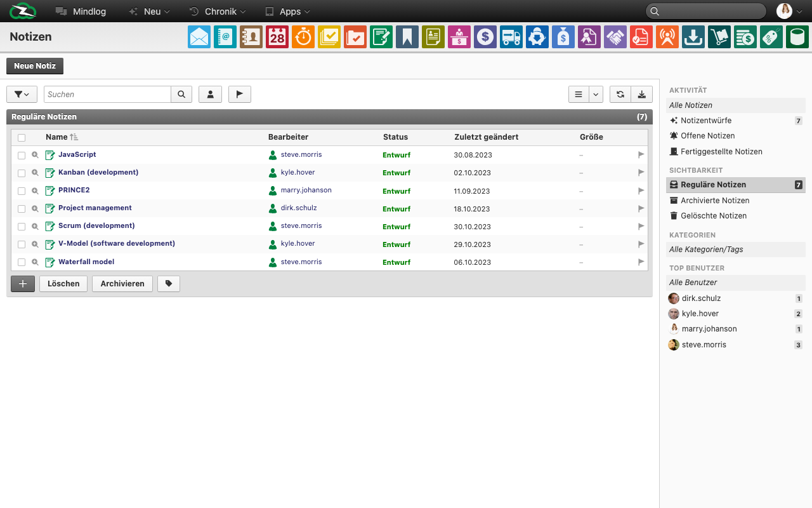
Task: Tick the select-all checkbox in table header
Action: (x=22, y=137)
